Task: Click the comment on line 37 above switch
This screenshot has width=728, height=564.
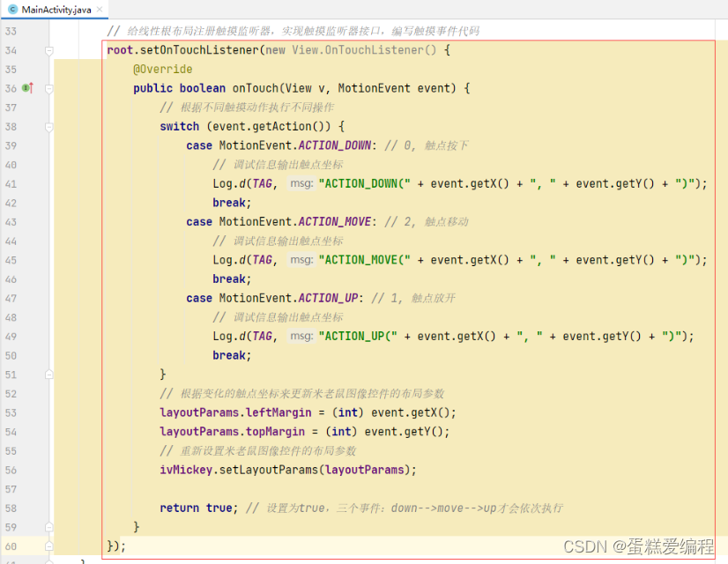Action: pyautogui.click(x=247, y=108)
